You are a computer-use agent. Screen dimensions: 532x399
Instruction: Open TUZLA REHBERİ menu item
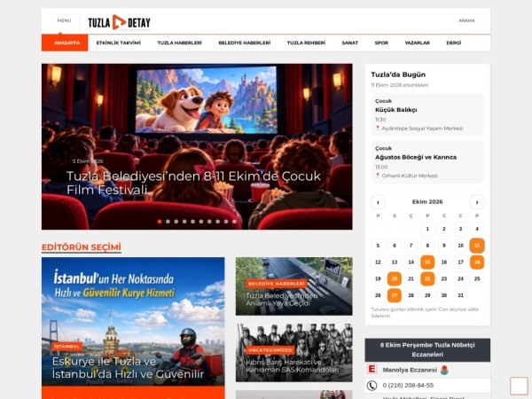point(306,43)
